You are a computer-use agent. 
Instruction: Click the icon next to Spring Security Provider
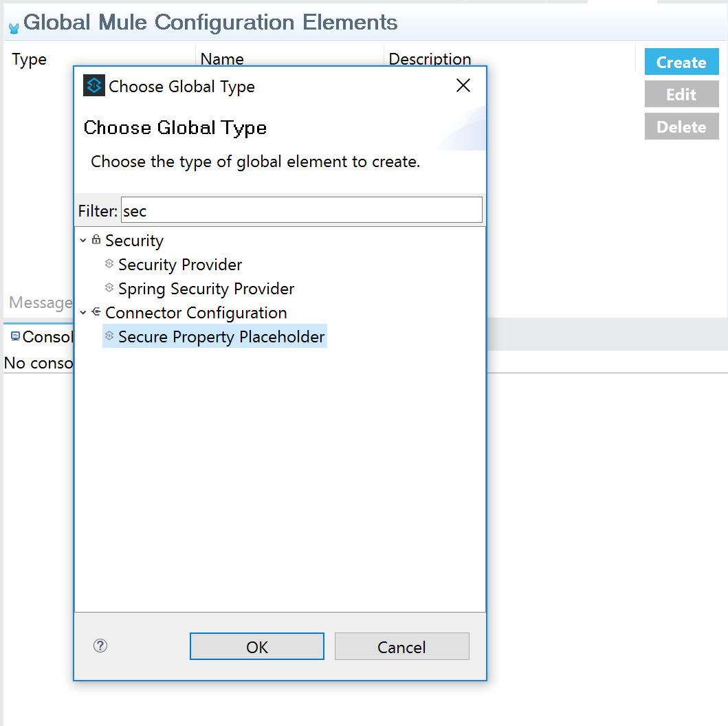pyautogui.click(x=109, y=288)
